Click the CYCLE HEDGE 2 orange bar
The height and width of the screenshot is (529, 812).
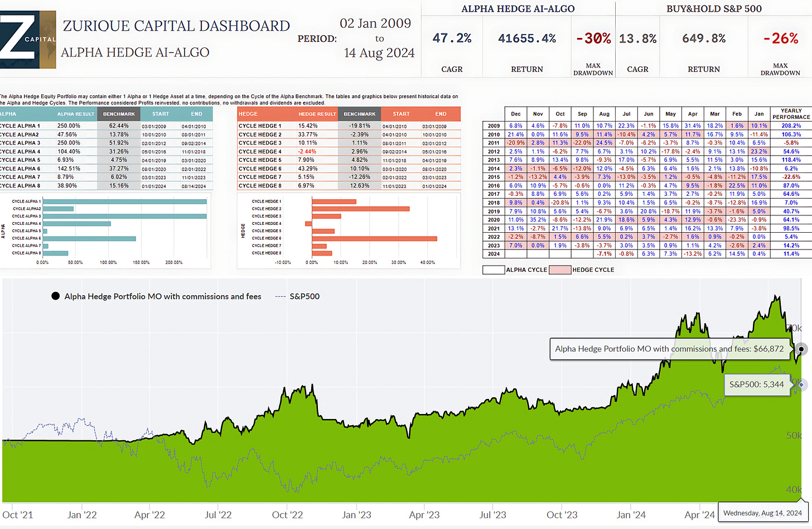[361, 209]
